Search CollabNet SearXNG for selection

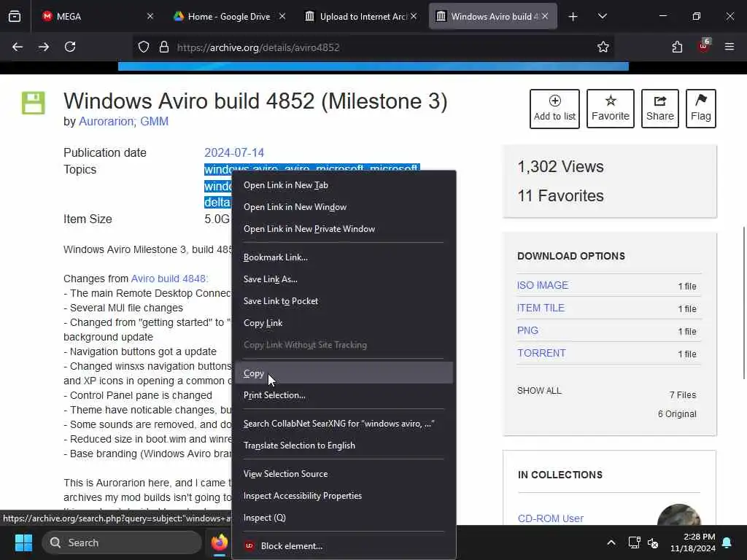(344, 424)
